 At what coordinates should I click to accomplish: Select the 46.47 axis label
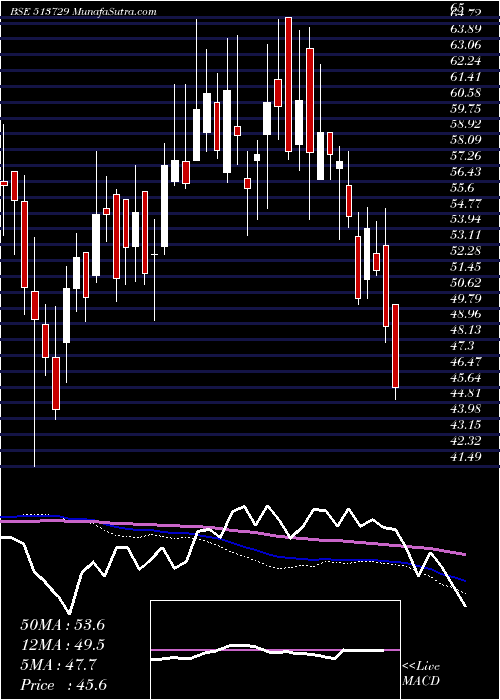click(466, 362)
